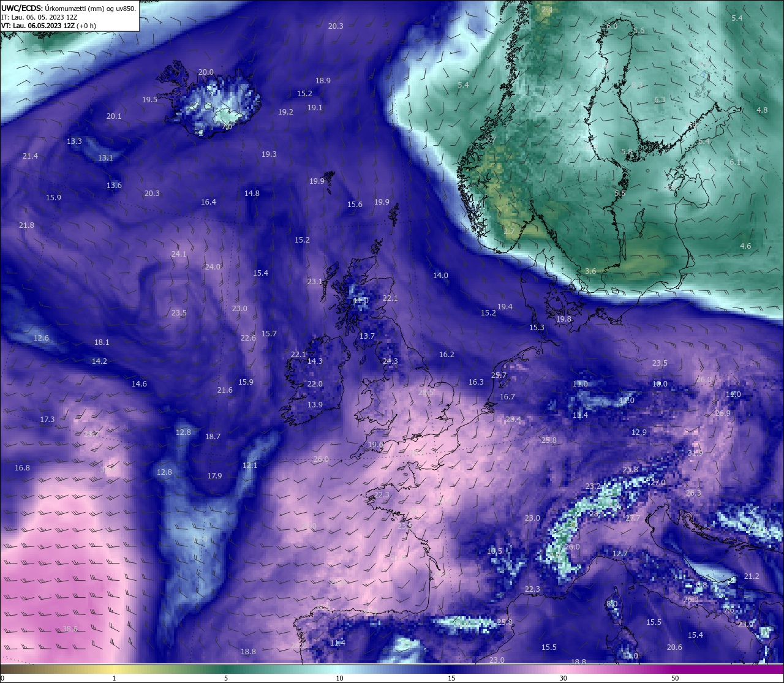Click the 19.5 value west of Iceland
Screen dimensions: 784x683
pos(149,99)
